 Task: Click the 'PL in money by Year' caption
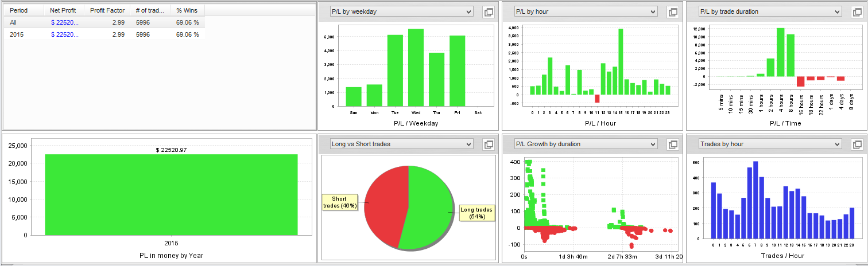coord(171,256)
